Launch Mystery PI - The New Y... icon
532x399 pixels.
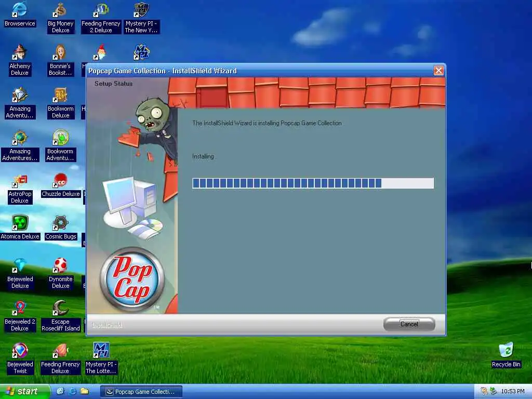click(x=141, y=18)
